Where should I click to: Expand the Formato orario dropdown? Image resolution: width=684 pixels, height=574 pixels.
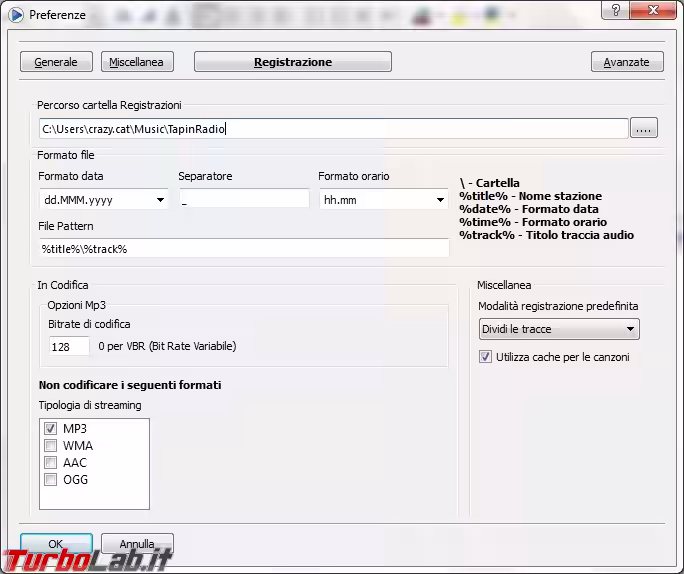pyautogui.click(x=383, y=200)
